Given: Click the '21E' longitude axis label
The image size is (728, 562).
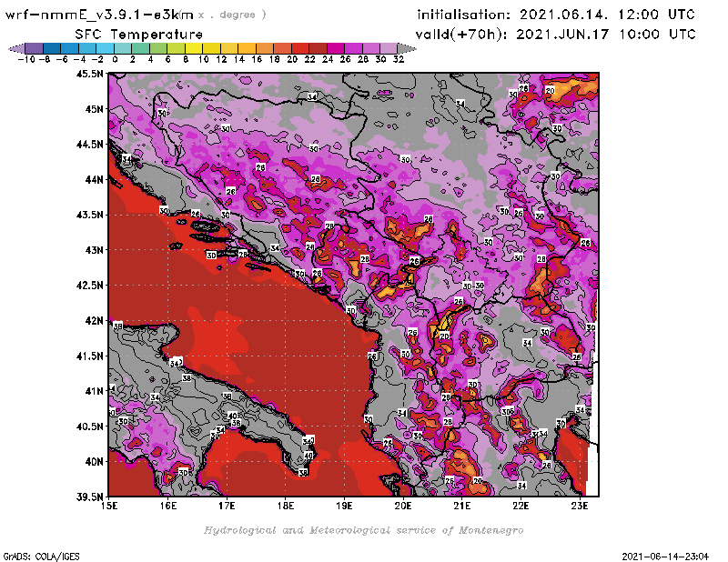Looking at the screenshot, I should [462, 506].
